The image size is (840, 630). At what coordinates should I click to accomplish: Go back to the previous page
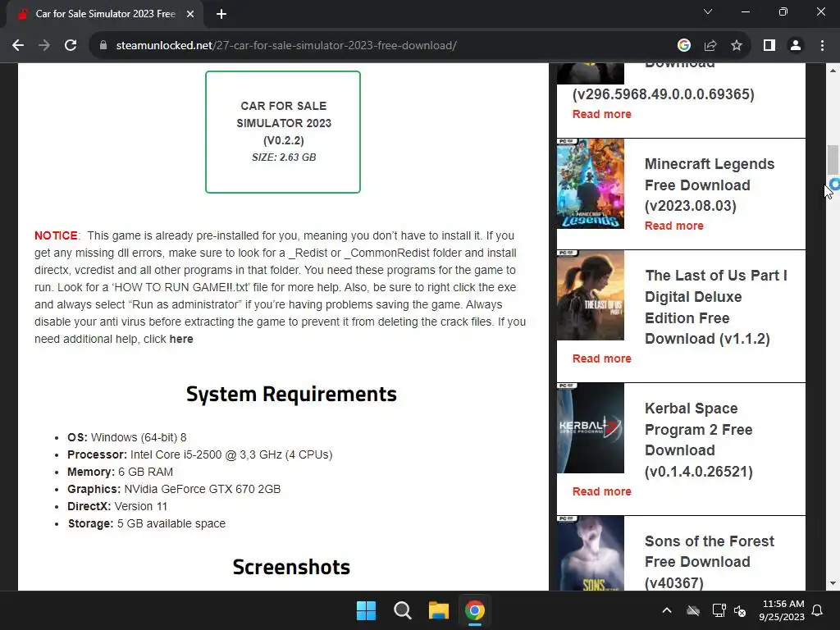pos(18,46)
